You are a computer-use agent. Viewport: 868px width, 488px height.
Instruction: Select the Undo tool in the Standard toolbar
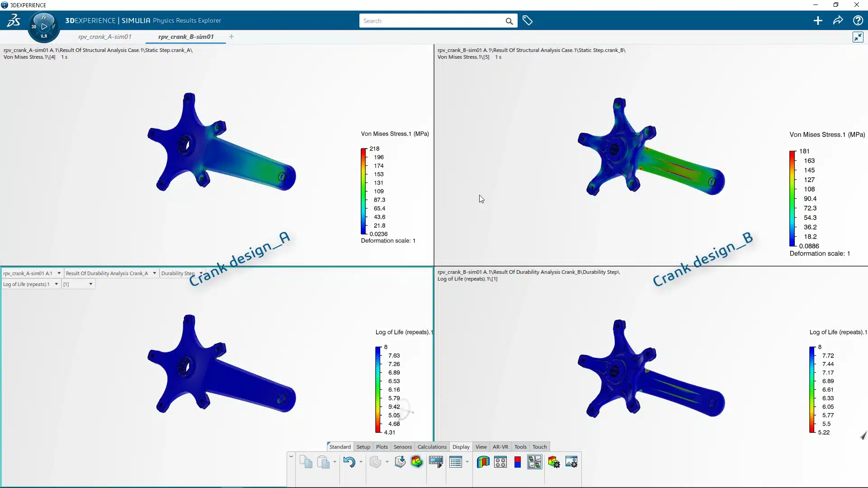click(x=350, y=461)
